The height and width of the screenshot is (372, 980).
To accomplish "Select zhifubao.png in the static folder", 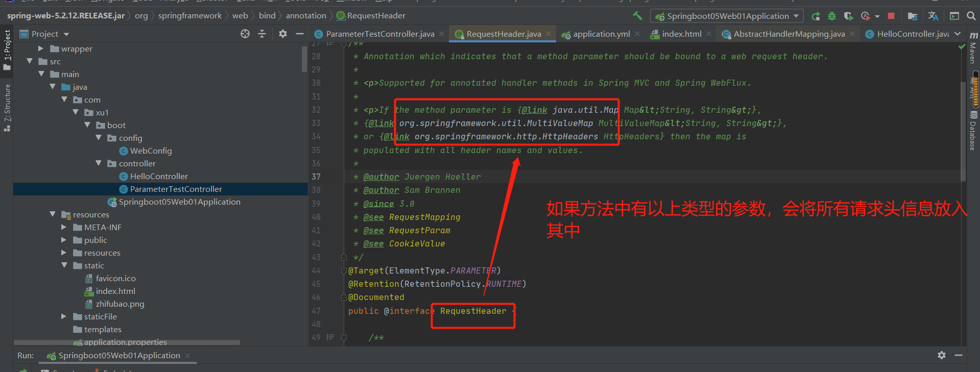I will 120,304.
